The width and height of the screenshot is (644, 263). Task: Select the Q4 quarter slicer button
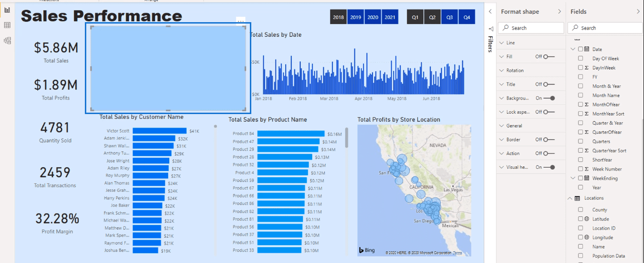click(467, 17)
